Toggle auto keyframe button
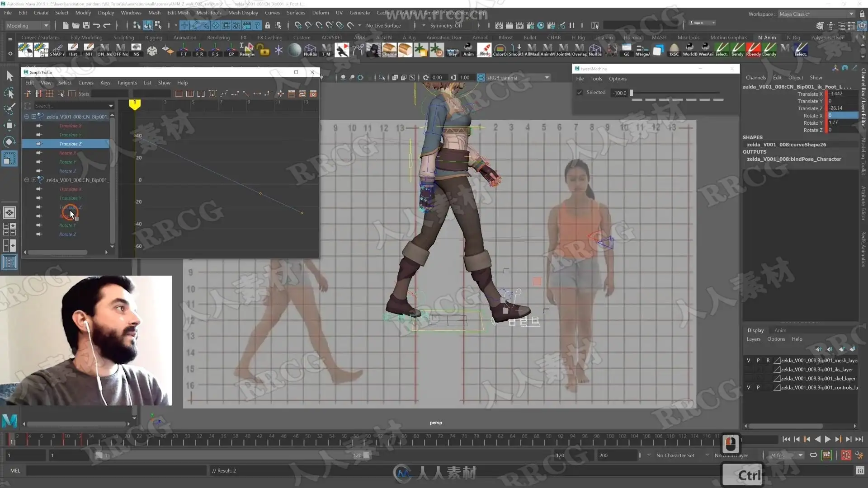This screenshot has height=488, width=868. pyautogui.click(x=846, y=455)
